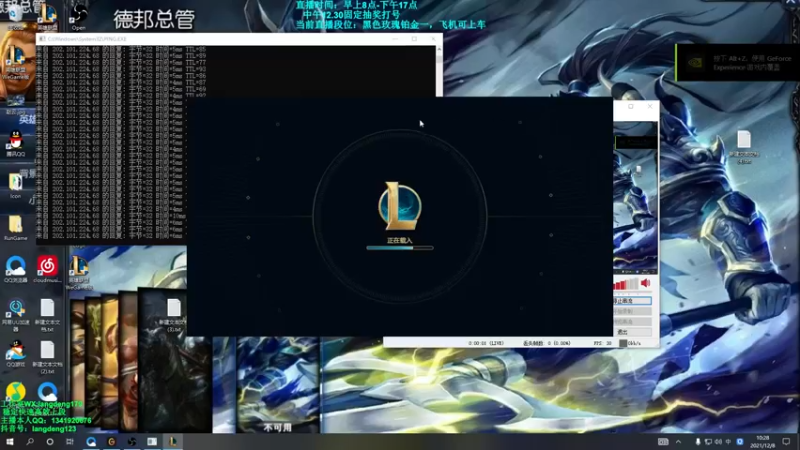
Task: Open League of Legends shortcut at top left
Action: (47, 17)
